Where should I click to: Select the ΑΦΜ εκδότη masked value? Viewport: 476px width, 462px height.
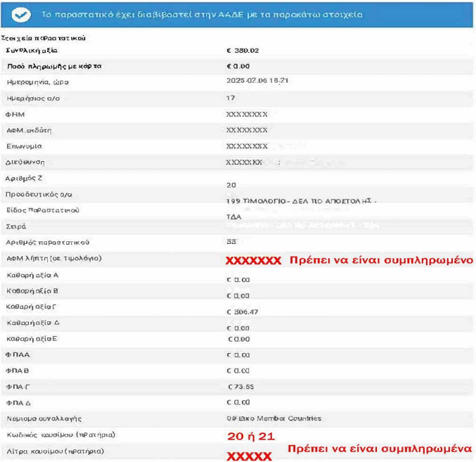point(246,130)
